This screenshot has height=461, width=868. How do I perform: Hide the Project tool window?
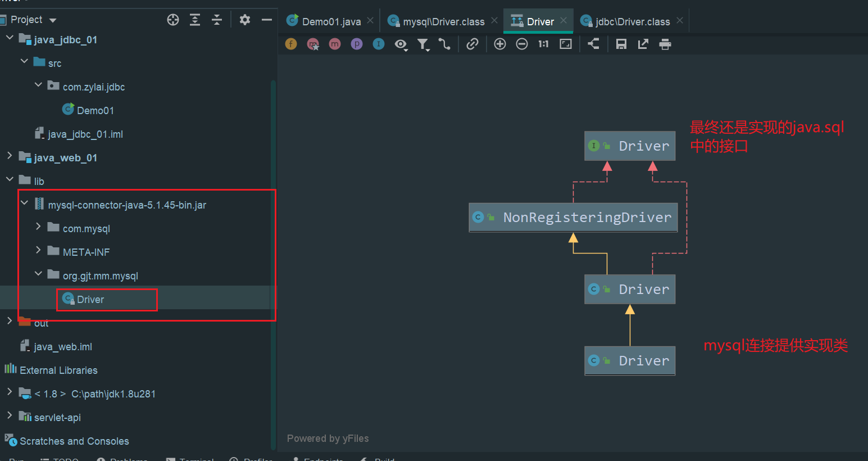point(267,20)
